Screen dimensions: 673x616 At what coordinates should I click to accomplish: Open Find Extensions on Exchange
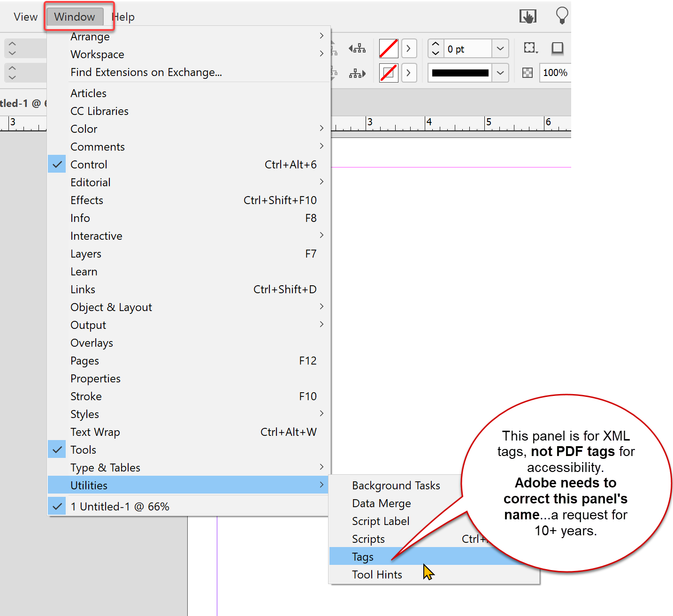pyautogui.click(x=146, y=72)
